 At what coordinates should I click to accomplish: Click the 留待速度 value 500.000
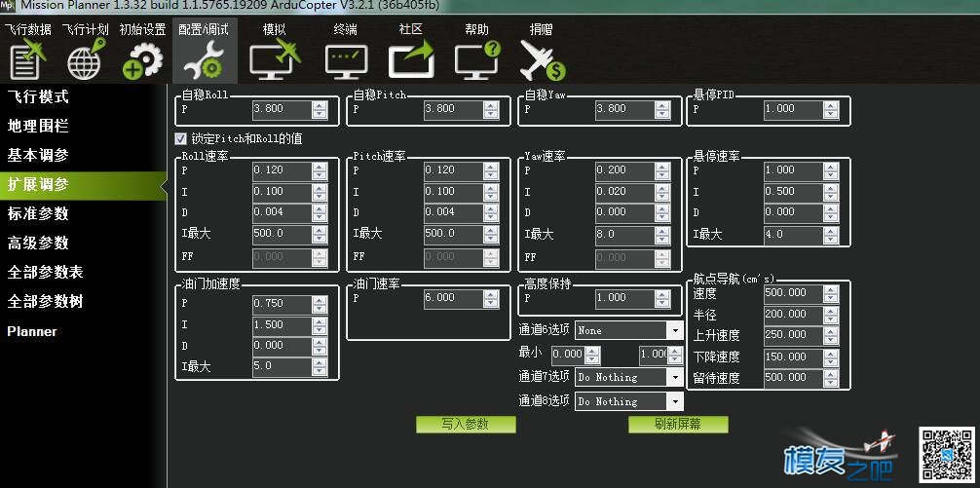click(x=793, y=378)
